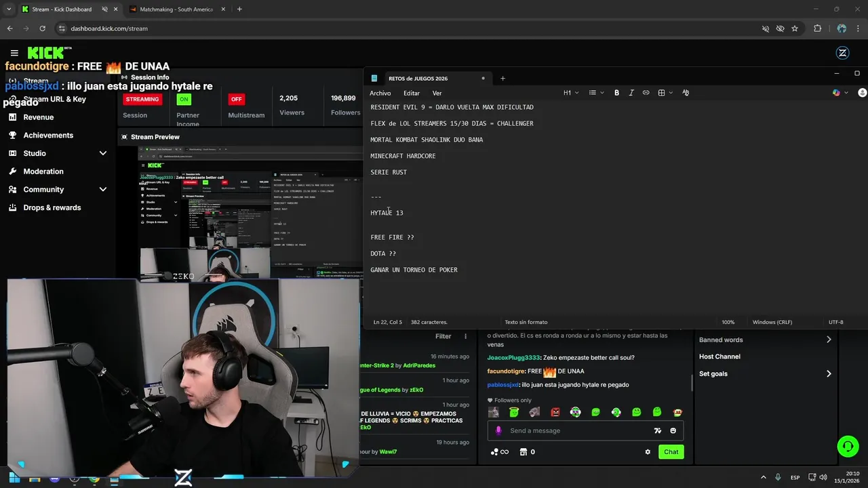Open activity feed three-dot options
Screen dimensions: 868x488
click(465, 336)
